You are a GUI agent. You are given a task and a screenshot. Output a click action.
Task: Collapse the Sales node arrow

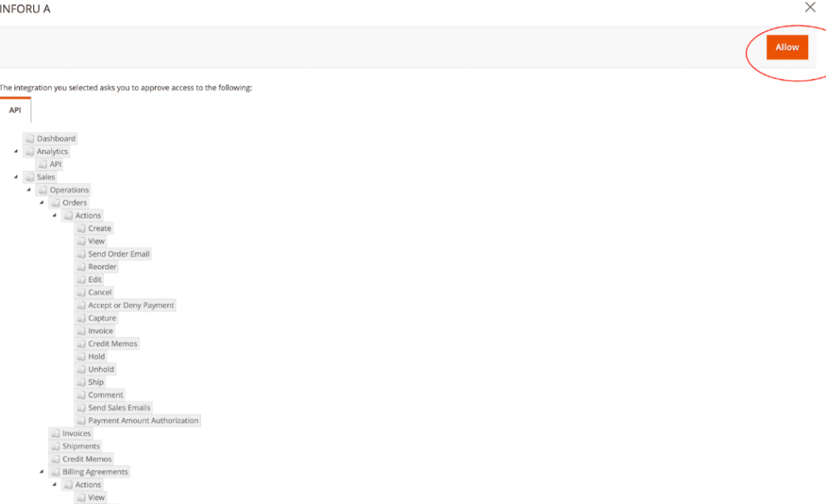pos(16,177)
